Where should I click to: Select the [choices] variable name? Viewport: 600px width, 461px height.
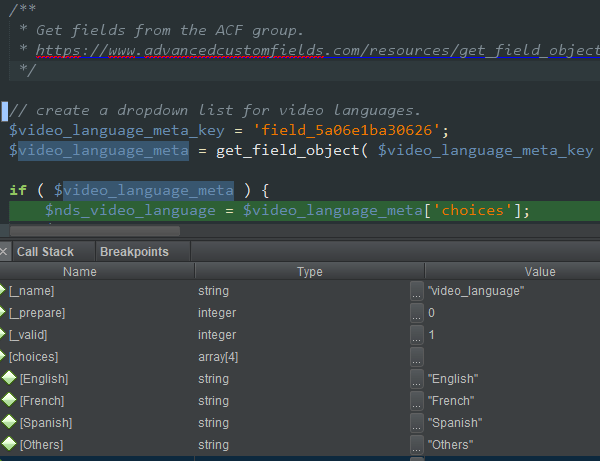(34, 357)
